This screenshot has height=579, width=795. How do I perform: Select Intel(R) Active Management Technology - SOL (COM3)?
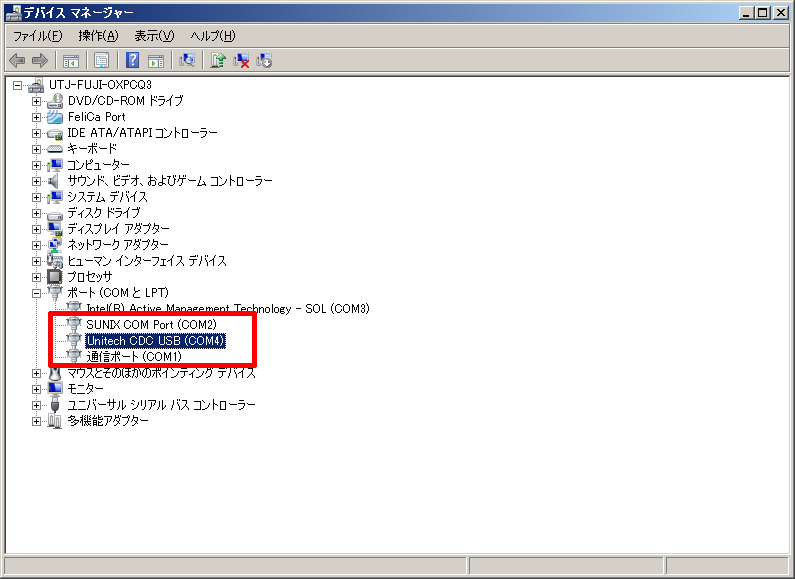tap(228, 308)
